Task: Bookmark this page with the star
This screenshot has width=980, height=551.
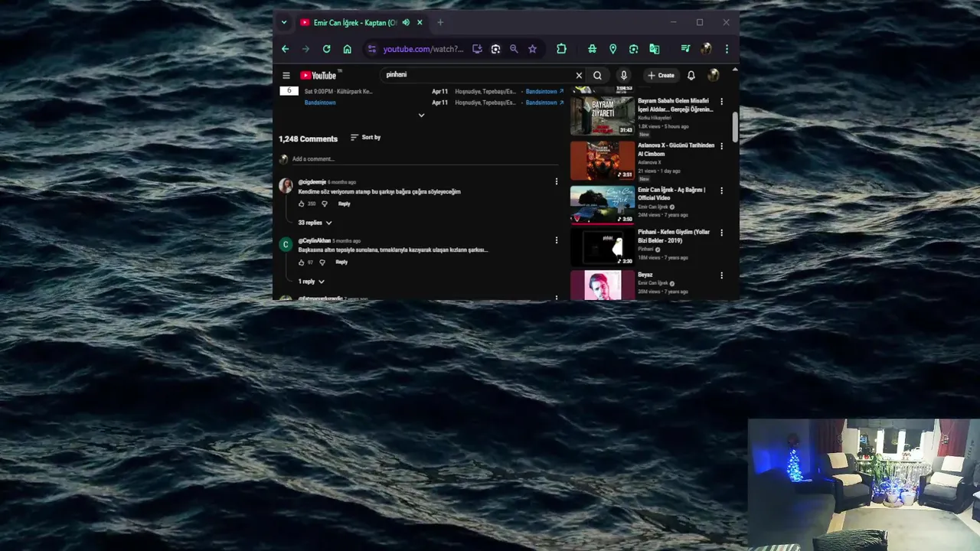Action: [532, 49]
